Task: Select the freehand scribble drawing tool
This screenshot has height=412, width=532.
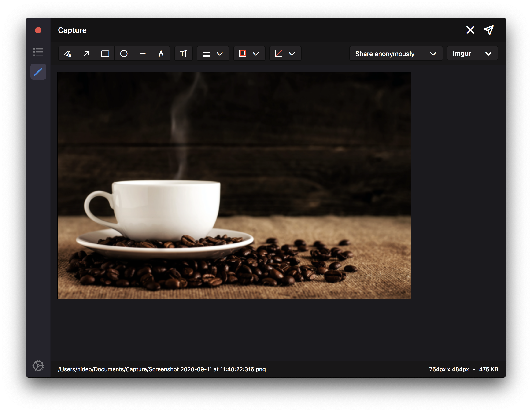Action: [68, 54]
